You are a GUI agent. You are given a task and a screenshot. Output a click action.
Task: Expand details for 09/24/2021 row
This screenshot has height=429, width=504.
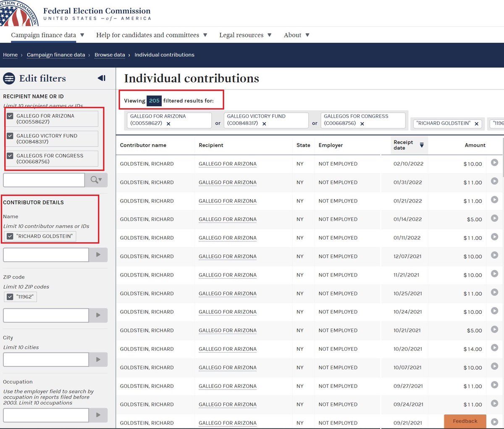coord(495,403)
